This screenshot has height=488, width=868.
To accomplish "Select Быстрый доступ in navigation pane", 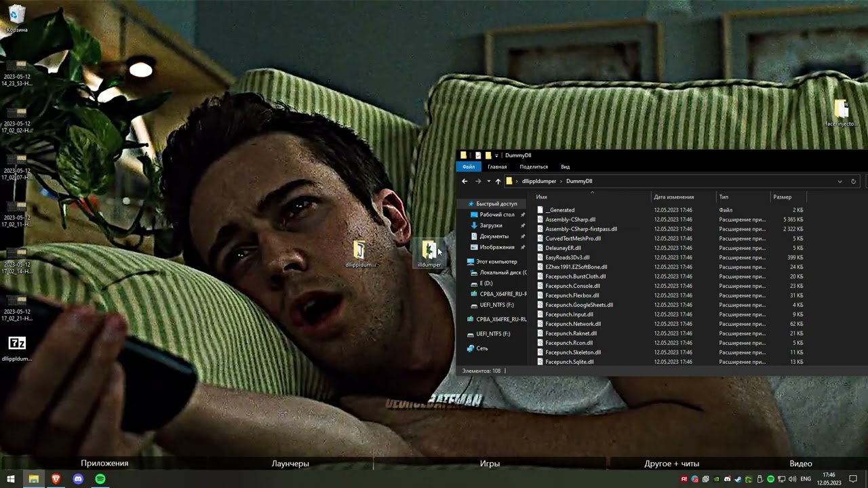I will point(496,204).
